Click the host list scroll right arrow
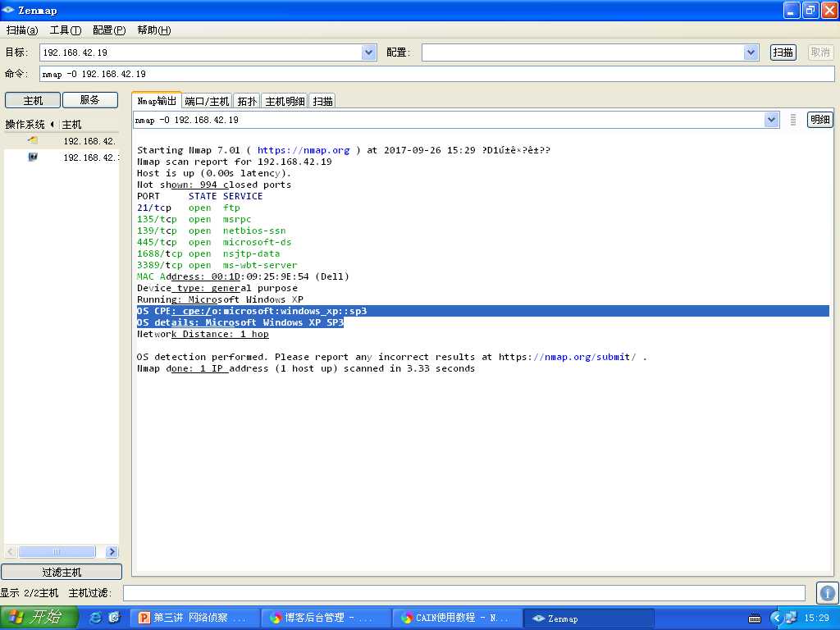The width and height of the screenshot is (840, 630). pos(112,552)
